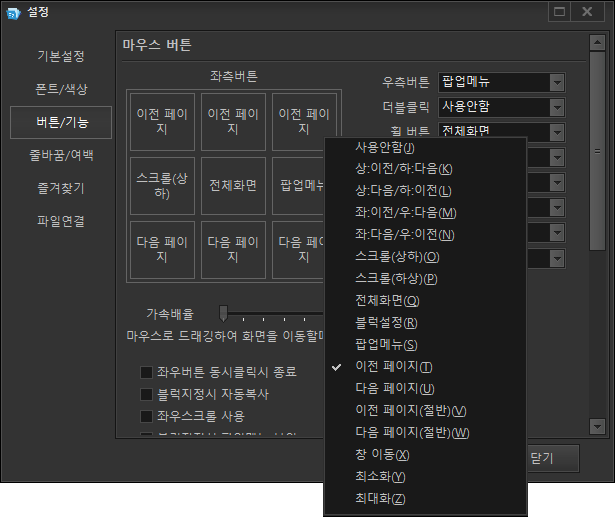Click the vertical scrollbar thumb
This screenshot has height=517, width=615.
tap(597, 151)
